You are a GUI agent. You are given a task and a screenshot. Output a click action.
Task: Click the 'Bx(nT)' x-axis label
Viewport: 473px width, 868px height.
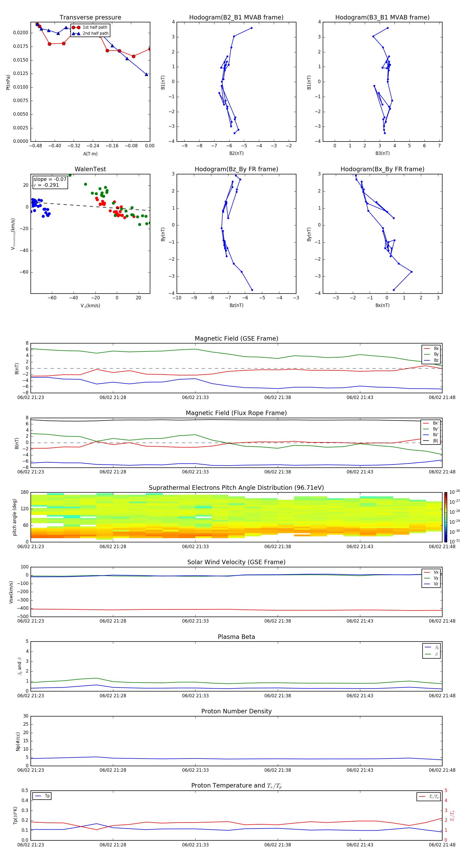click(x=382, y=305)
